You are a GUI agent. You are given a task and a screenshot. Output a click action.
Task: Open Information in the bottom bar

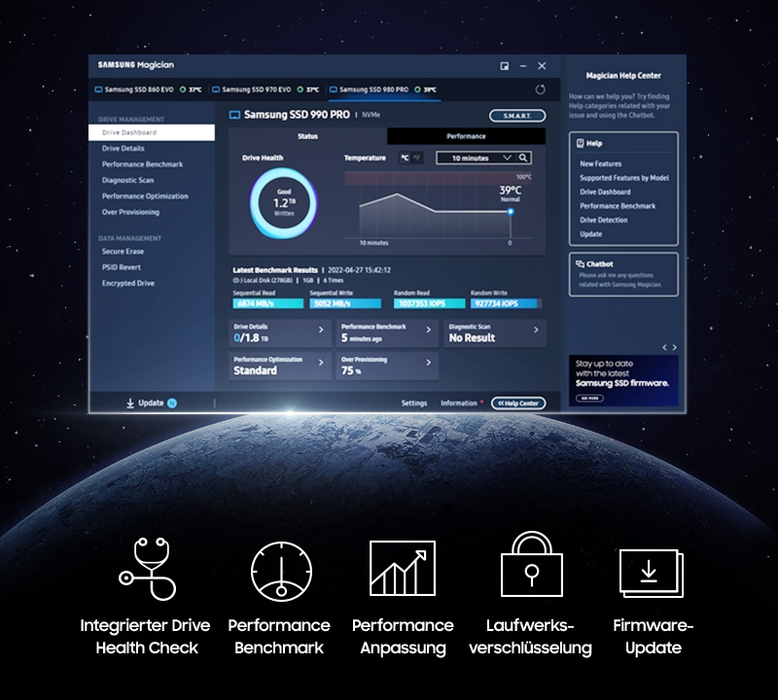coord(459,403)
